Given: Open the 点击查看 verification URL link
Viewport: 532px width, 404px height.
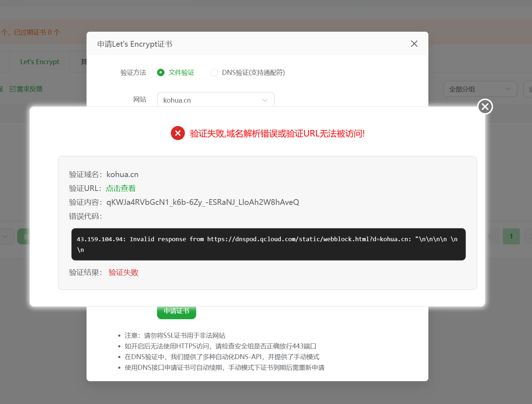Looking at the screenshot, I should (120, 188).
